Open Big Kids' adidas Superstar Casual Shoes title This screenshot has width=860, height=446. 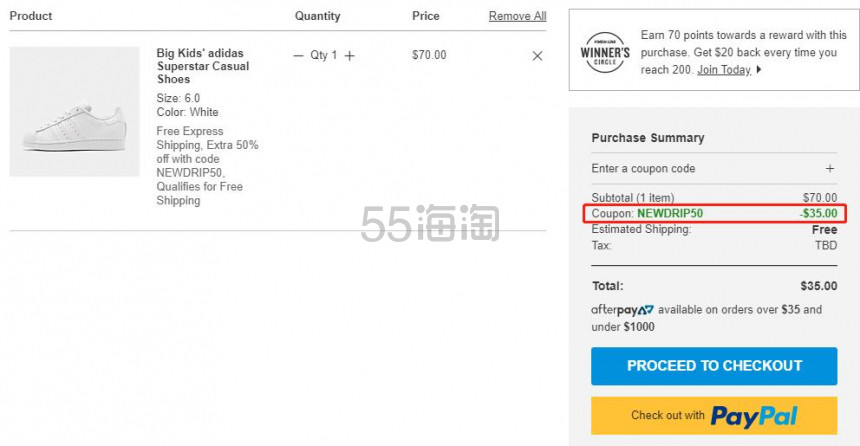(x=203, y=66)
